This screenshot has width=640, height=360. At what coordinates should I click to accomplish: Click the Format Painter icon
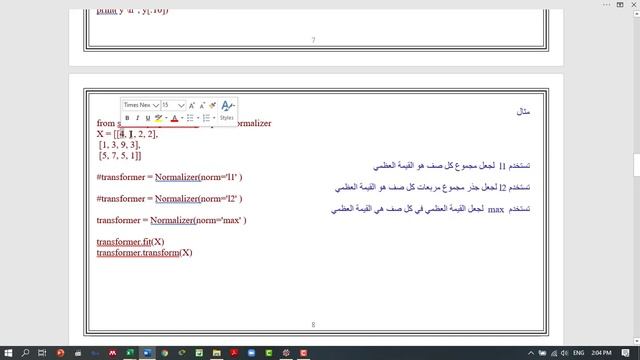tap(212, 105)
